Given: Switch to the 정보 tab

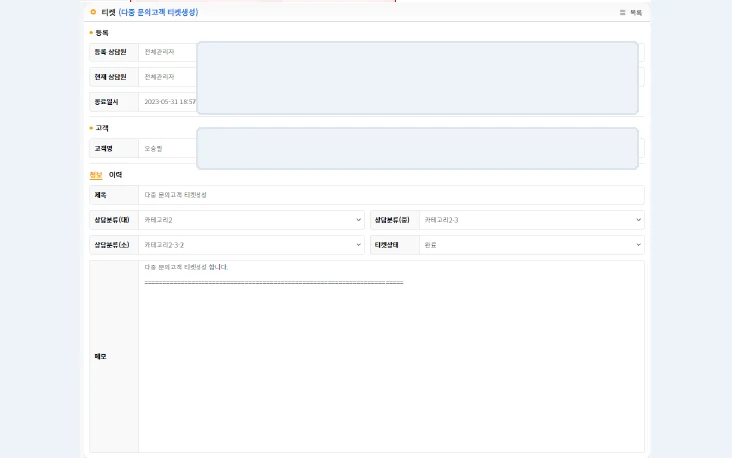Looking at the screenshot, I should [x=96, y=175].
